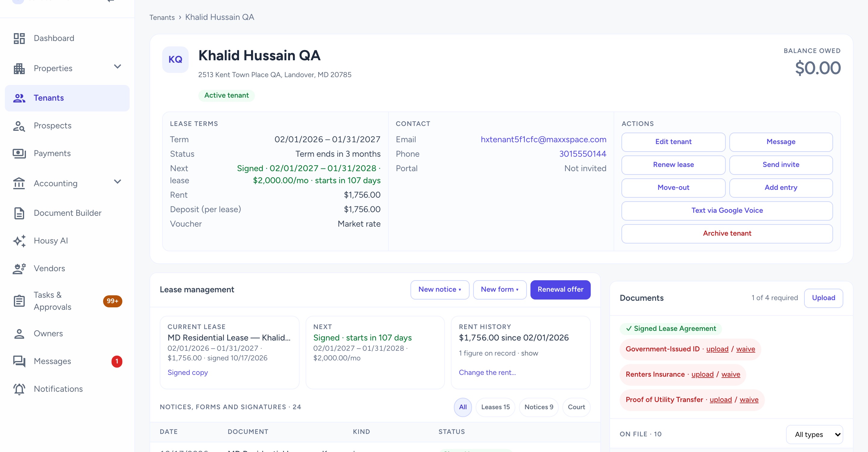This screenshot has width=868, height=452.
Task: Click the phone number 3015550144
Action: click(583, 154)
